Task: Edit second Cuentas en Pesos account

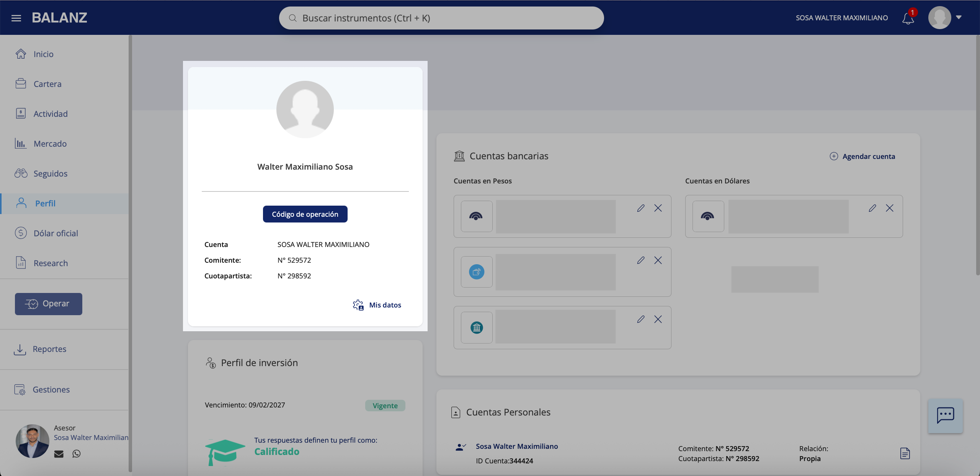Action: click(x=641, y=260)
